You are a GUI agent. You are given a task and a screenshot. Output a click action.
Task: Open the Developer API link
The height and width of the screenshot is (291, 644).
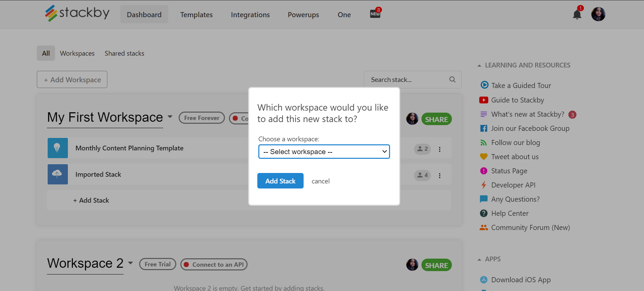[513, 185]
